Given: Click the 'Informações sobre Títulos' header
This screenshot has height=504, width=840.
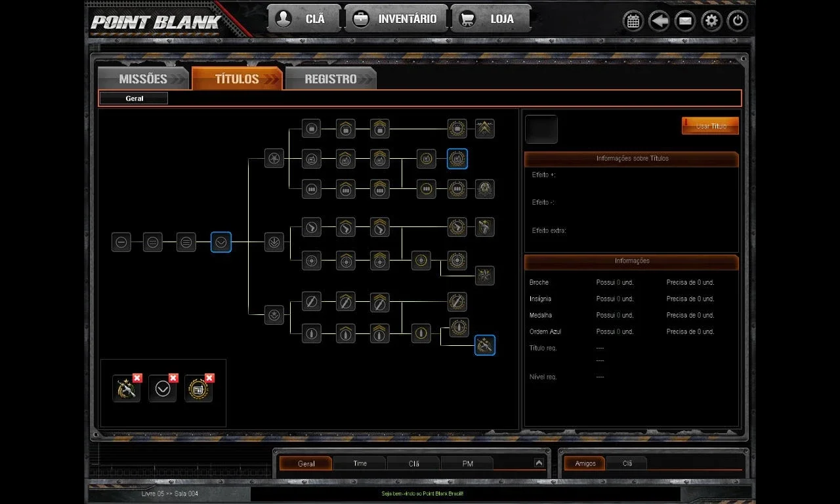Looking at the screenshot, I should 632,158.
